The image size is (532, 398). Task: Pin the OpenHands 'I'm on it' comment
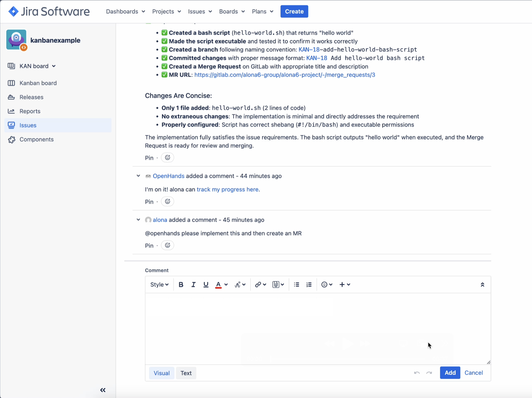click(x=149, y=202)
